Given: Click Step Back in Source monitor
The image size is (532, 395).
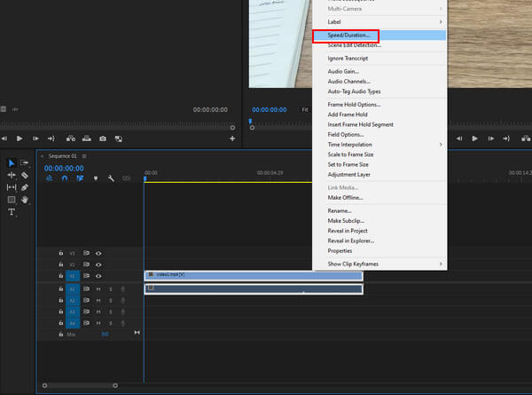Looking at the screenshot, I should pyautogui.click(x=4, y=138).
